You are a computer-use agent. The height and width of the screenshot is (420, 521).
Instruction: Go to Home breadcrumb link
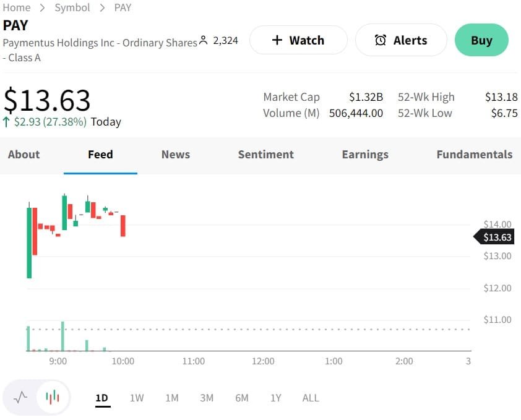point(17,7)
